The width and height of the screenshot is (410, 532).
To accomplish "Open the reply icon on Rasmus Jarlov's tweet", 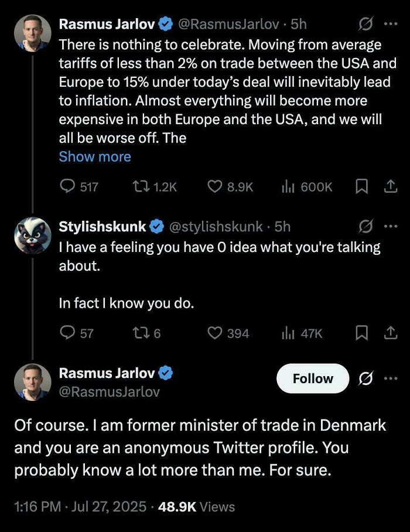I will [x=66, y=186].
